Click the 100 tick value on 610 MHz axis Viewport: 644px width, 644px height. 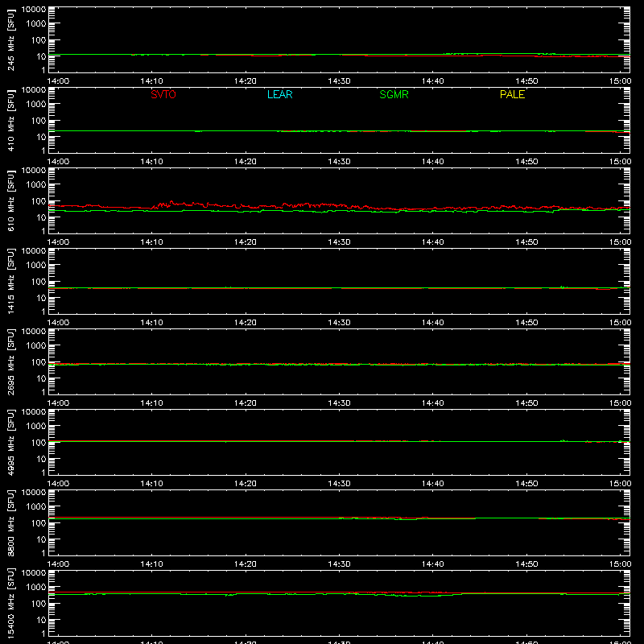39,201
